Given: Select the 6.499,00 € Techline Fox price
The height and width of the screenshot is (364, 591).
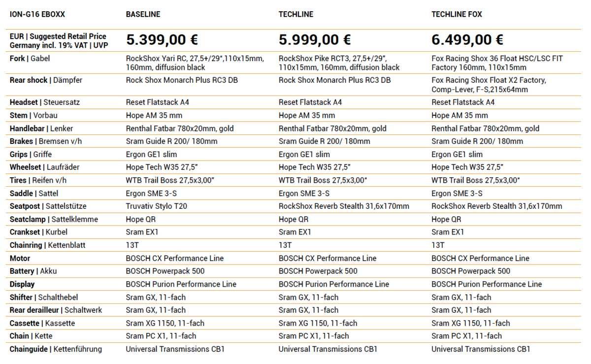Looking at the screenshot, I should [467, 39].
